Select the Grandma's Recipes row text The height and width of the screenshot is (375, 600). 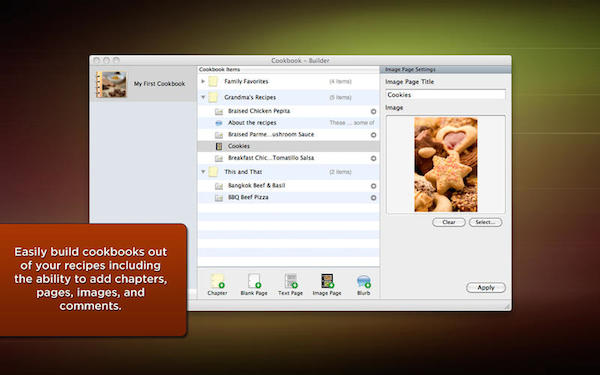pos(250,97)
